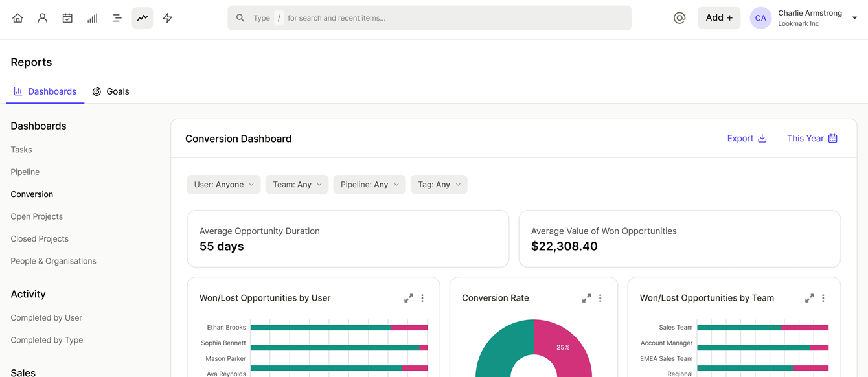Expand the Conversion Rate chart
Screen dimensions: 868x377
(586, 298)
